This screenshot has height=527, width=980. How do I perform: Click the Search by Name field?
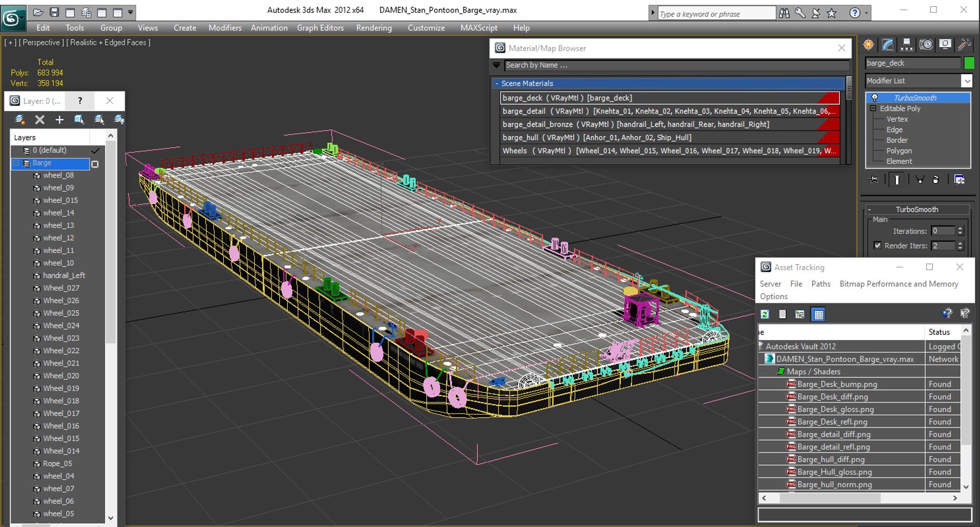click(x=677, y=65)
